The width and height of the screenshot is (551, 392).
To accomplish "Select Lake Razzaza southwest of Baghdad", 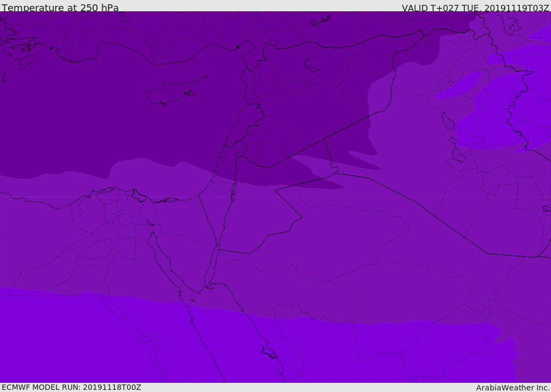I will tap(458, 155).
